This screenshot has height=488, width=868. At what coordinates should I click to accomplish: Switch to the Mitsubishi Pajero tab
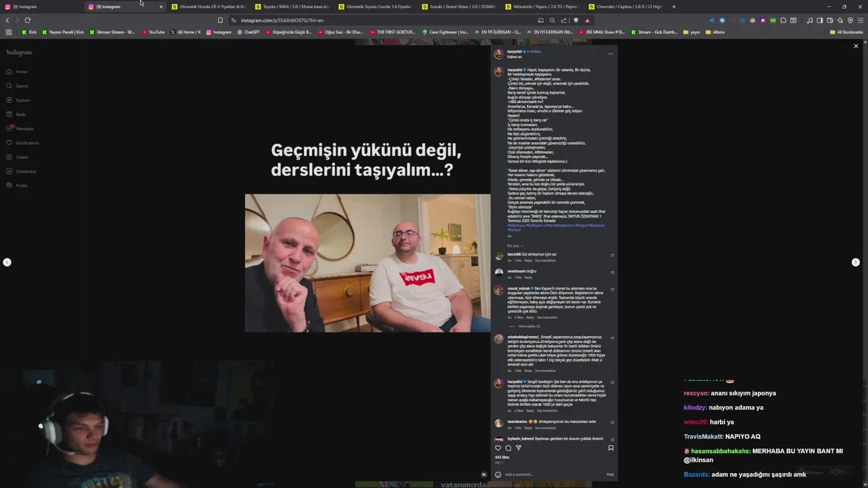[542, 7]
